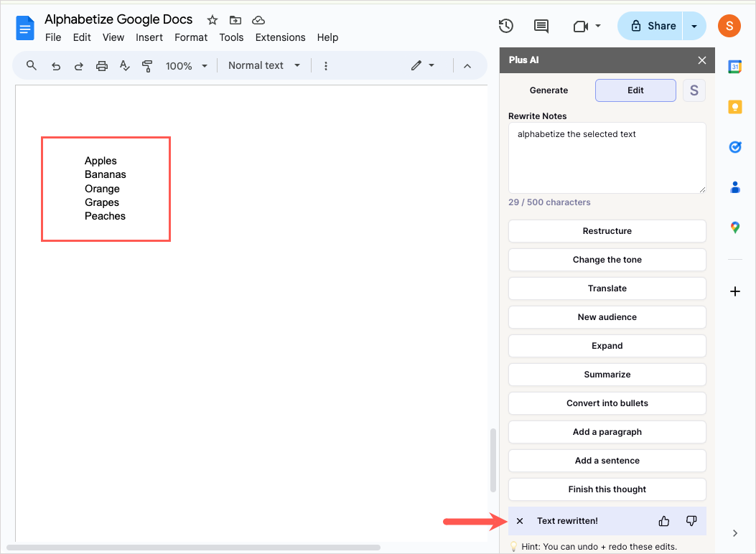Viewport: 756px width, 554px height.
Task: Open the Tools menu
Action: pos(231,37)
